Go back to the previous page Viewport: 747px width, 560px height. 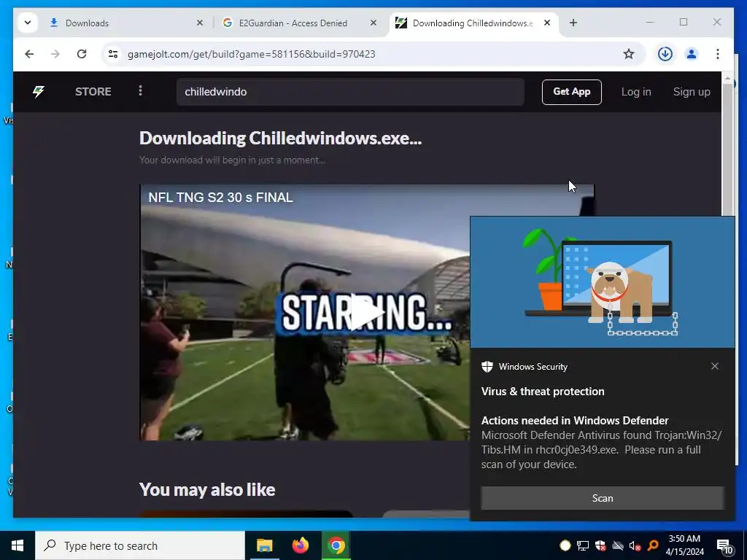(x=29, y=54)
